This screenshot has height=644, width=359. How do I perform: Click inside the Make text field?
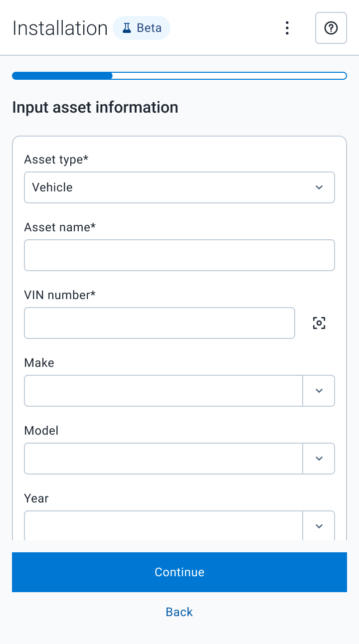point(164,391)
